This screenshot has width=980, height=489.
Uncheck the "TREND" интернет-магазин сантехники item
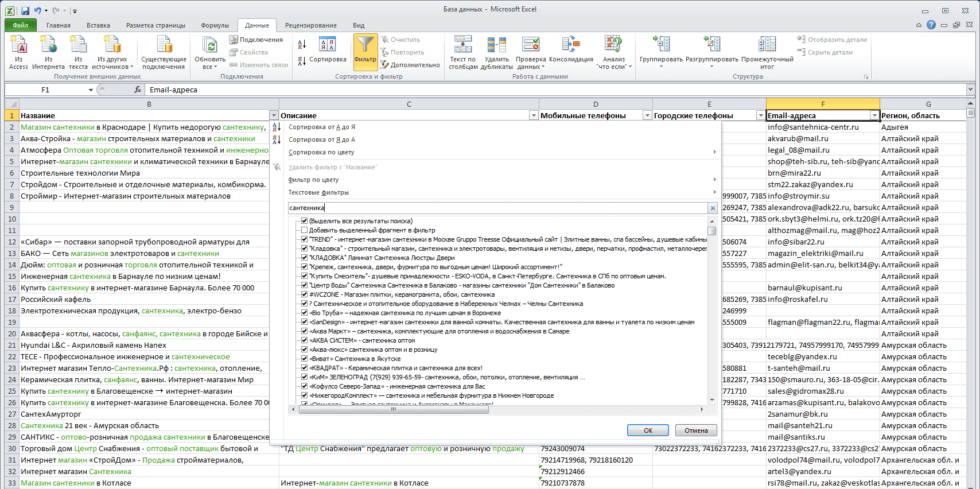(305, 239)
